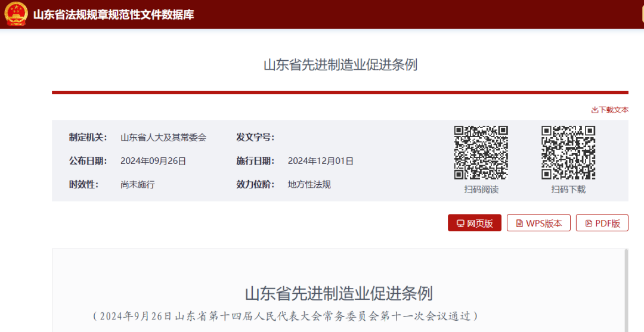
Task: Click the 下载文本 link text
Action: 614,110
